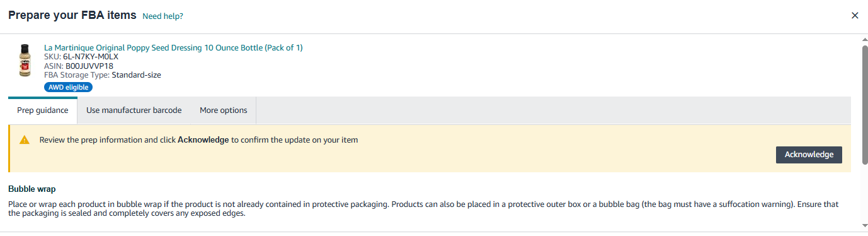Click the AWD eligible badge

(69, 87)
